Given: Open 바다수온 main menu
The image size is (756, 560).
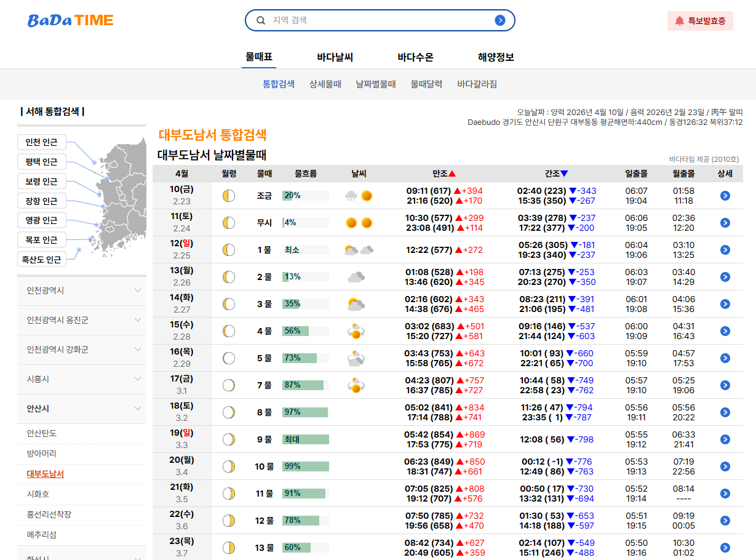Looking at the screenshot, I should 416,57.
